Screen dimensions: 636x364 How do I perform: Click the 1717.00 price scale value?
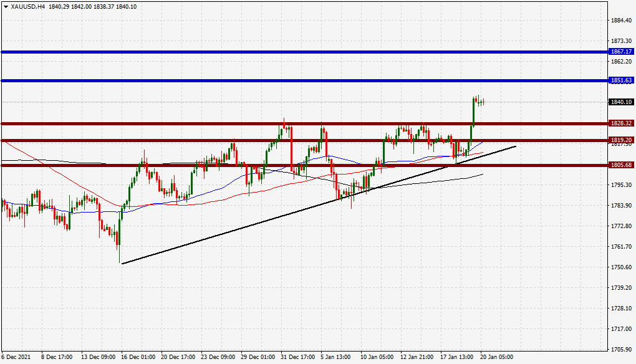[x=622, y=328]
